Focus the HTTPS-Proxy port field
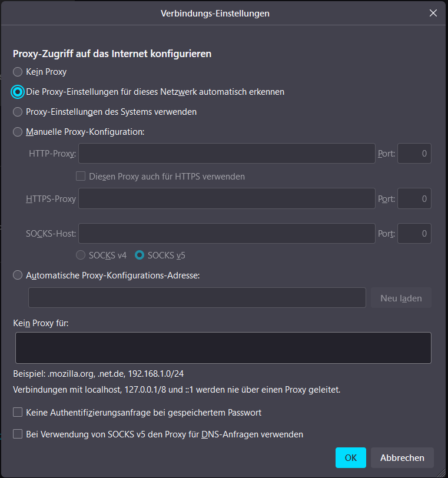The width and height of the screenshot is (448, 478). [x=414, y=198]
